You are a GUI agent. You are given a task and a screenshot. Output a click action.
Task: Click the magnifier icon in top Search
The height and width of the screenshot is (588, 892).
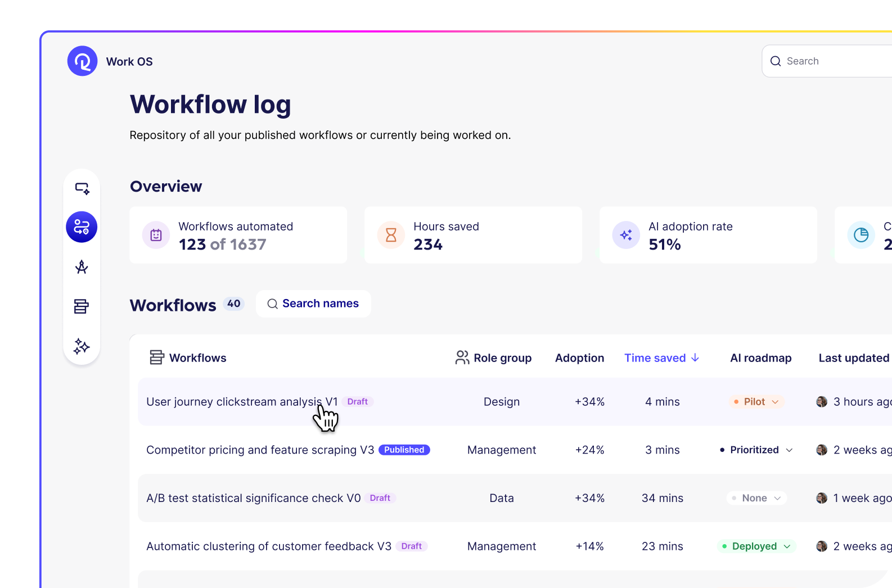(x=776, y=61)
